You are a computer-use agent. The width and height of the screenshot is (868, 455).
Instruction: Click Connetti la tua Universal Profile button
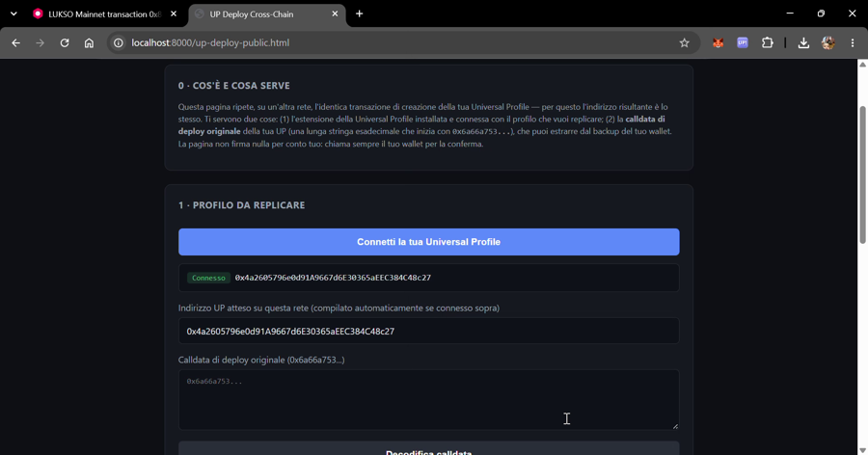point(428,242)
